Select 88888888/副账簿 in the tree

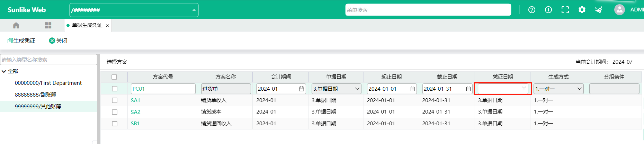[35, 94]
